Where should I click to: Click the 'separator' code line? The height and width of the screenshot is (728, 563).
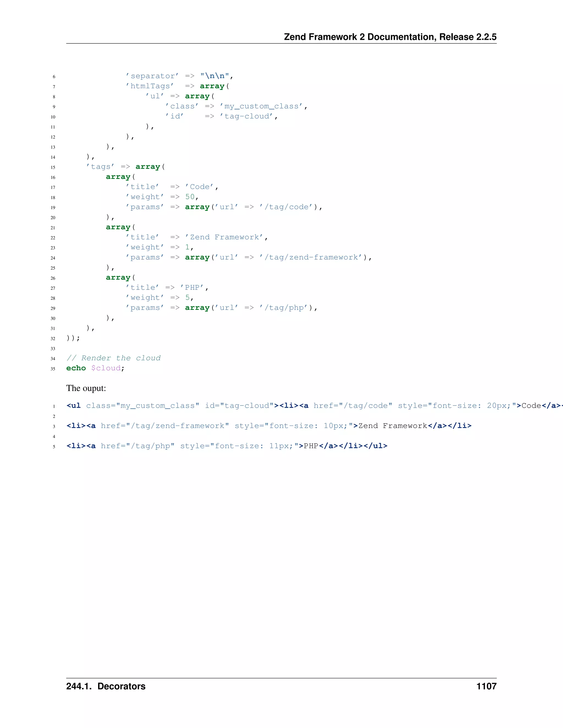[180, 76]
